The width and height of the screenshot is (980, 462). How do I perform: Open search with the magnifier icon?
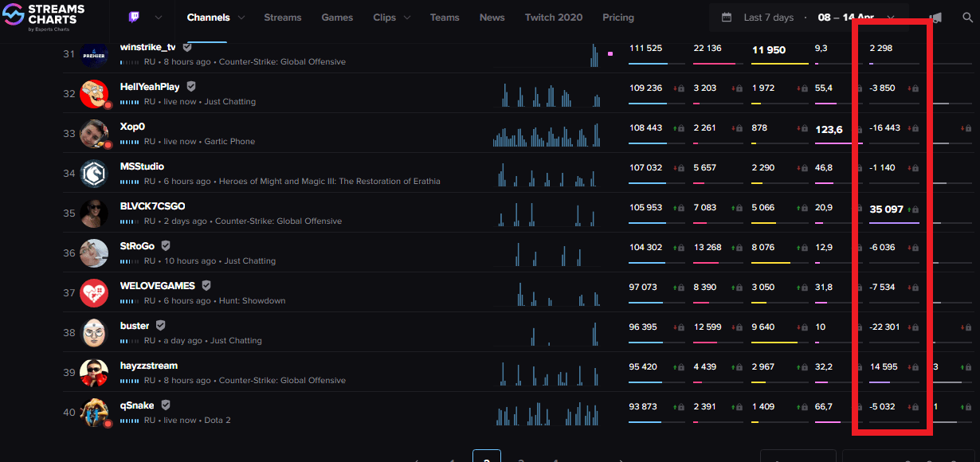(967, 18)
